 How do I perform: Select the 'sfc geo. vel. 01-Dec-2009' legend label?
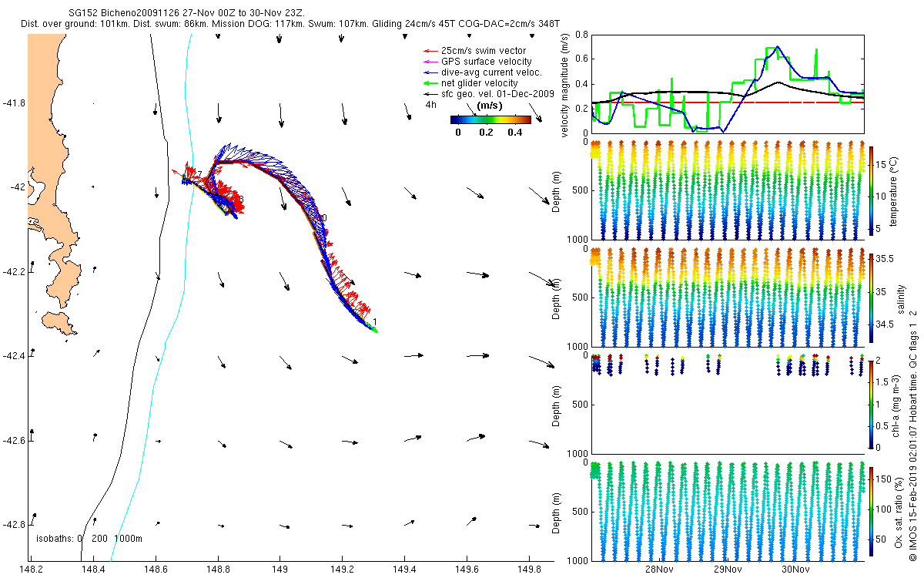tap(497, 94)
